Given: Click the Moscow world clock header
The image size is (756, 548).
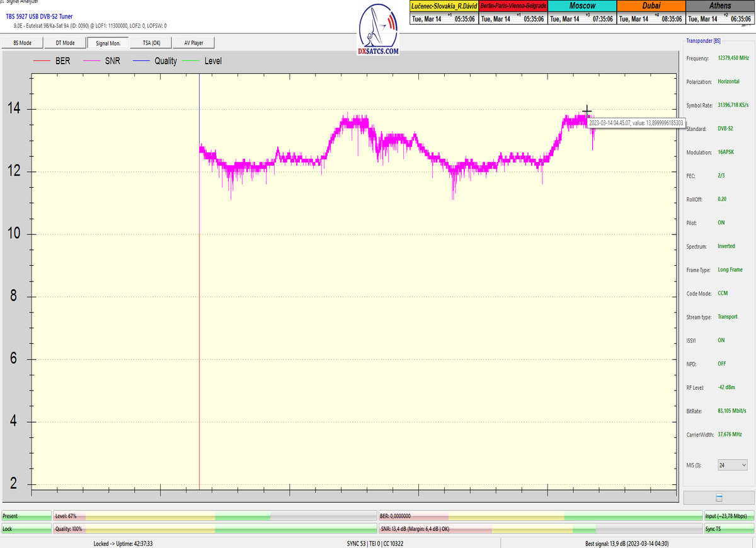Looking at the screenshot, I should coord(581,6).
